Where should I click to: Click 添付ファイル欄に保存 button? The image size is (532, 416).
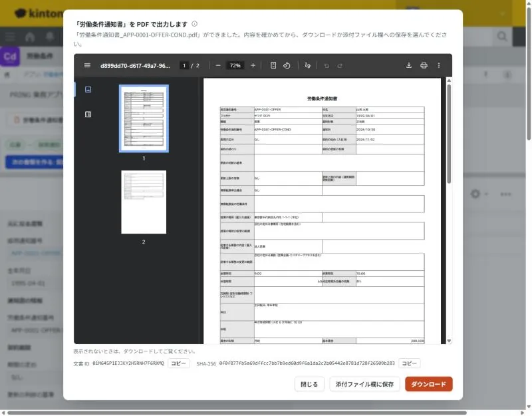pyautogui.click(x=364, y=384)
